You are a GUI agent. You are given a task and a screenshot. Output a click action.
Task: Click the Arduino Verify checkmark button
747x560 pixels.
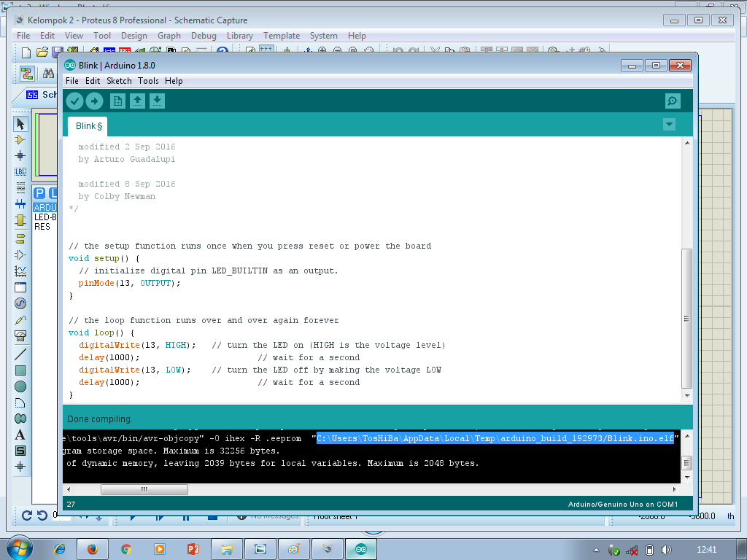(x=75, y=101)
